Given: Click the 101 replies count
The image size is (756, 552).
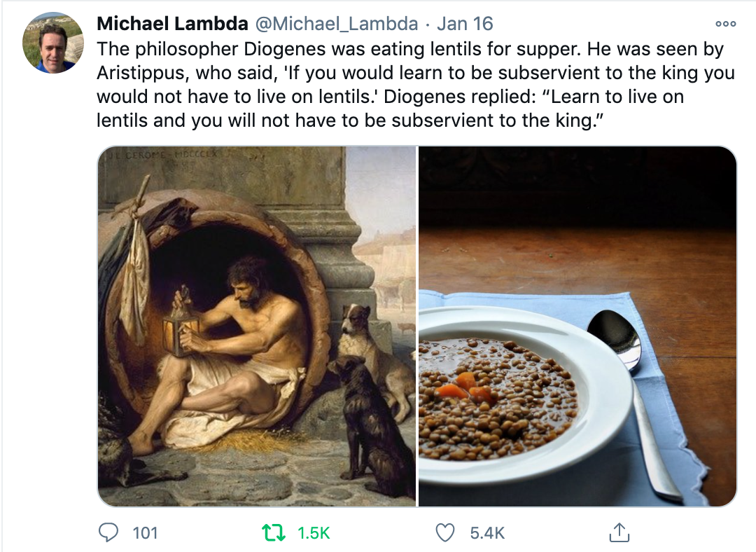Looking at the screenshot, I should pos(145,533).
